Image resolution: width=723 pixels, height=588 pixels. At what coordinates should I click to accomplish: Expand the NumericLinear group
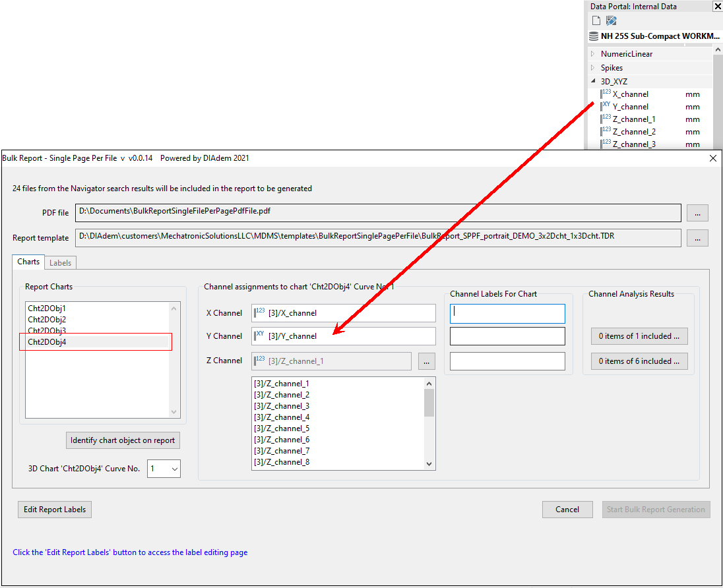[x=593, y=54]
